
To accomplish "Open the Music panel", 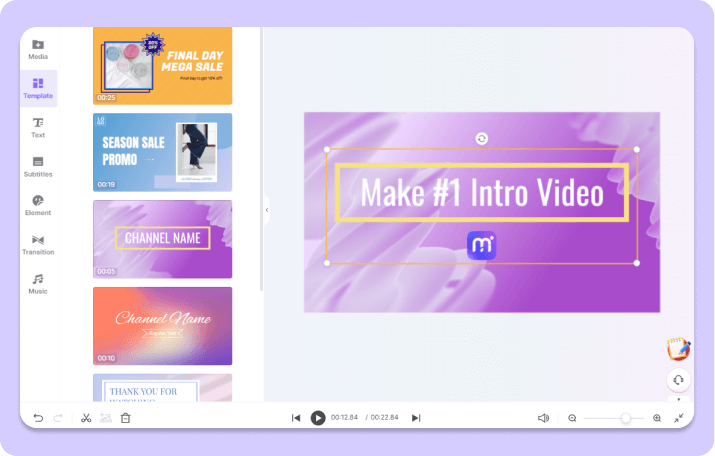I will click(x=38, y=284).
